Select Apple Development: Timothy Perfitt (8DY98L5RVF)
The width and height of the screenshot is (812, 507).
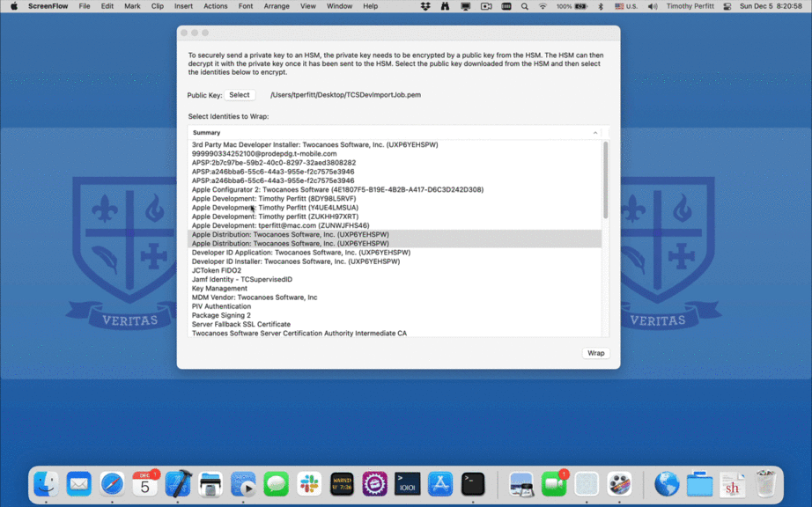pos(395,199)
